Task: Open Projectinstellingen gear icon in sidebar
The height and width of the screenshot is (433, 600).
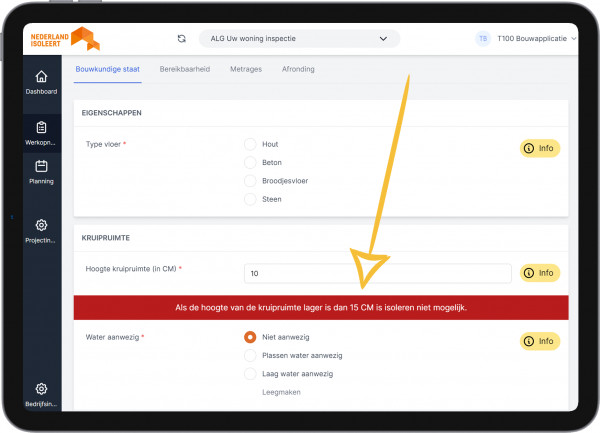Action: (41, 226)
